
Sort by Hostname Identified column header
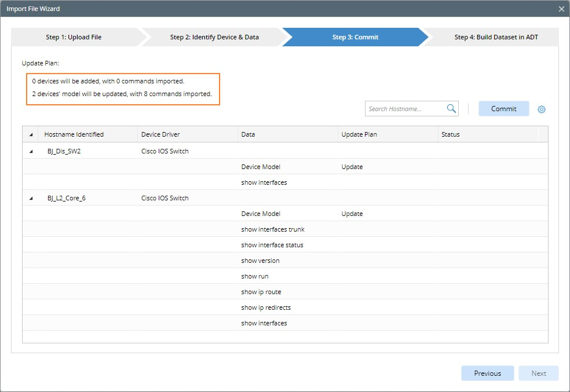click(x=74, y=134)
